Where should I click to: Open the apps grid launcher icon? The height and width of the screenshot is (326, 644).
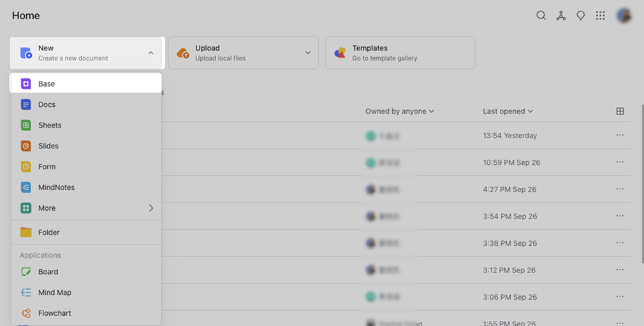coord(600,16)
